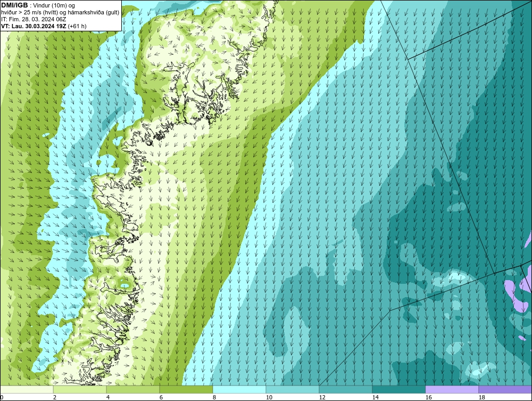Click the legend tick label 16

(x=428, y=397)
